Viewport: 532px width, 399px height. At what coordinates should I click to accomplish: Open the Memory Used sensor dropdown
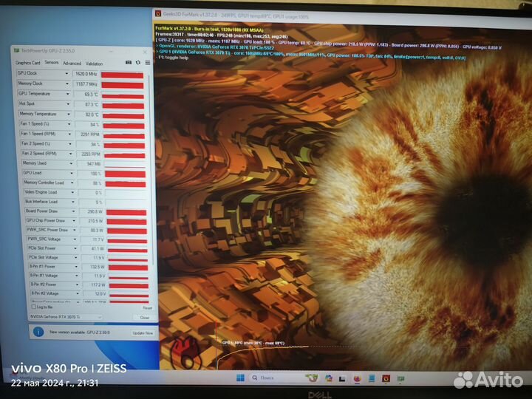tap(71, 163)
